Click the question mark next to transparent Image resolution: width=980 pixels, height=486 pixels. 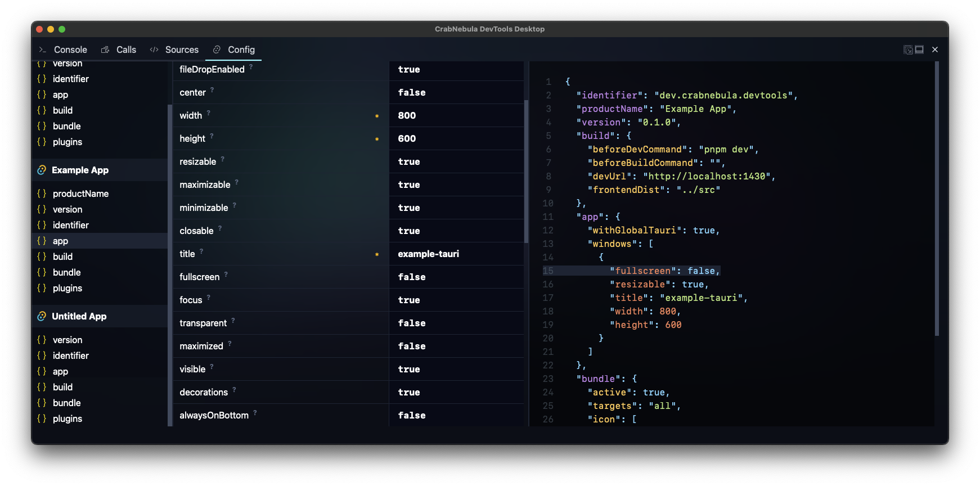233,320
